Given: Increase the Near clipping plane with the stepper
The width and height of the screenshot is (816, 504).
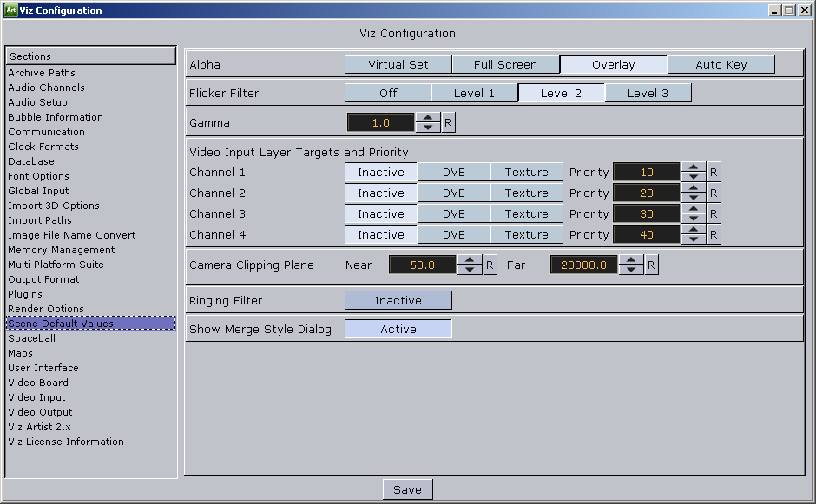Looking at the screenshot, I should coord(469,260).
